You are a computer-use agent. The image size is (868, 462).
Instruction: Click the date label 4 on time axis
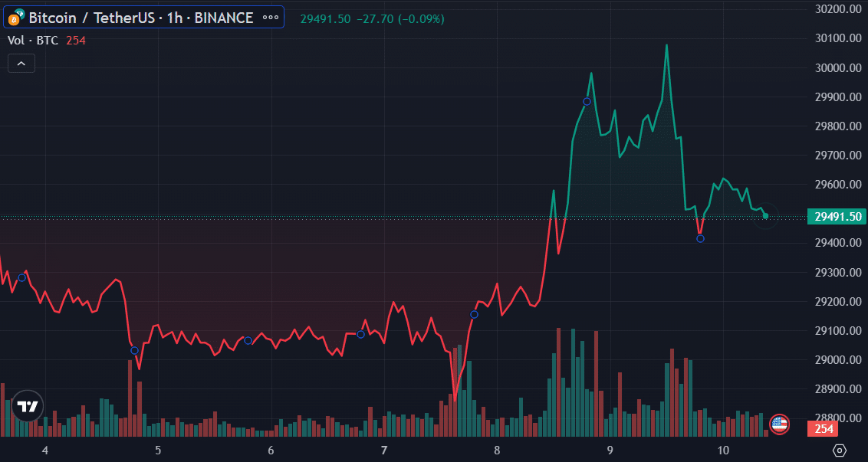[44, 451]
